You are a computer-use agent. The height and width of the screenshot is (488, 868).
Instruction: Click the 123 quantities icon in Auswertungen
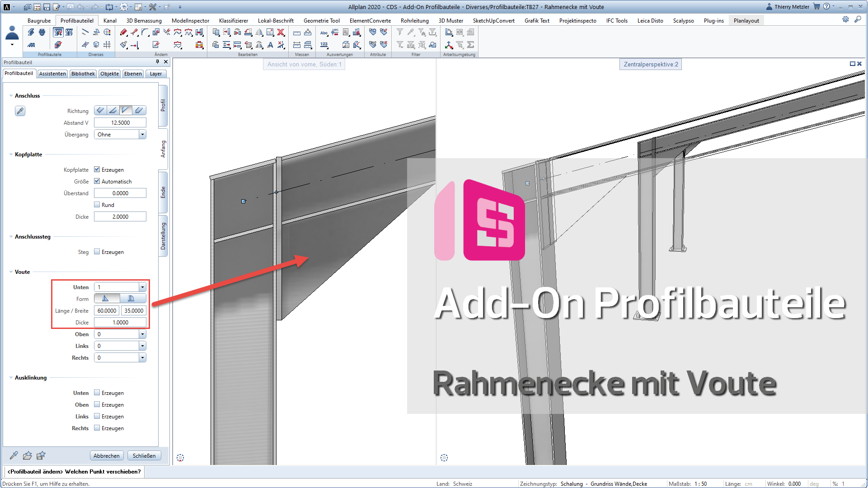tap(324, 45)
